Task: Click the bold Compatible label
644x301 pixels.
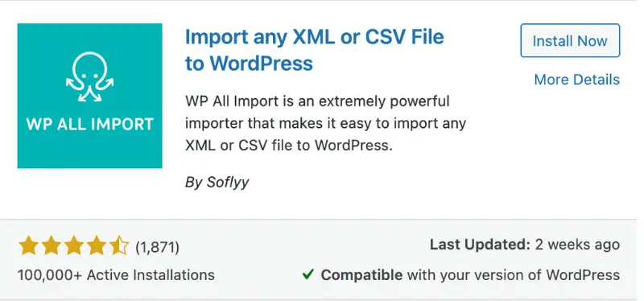Action: (x=361, y=274)
